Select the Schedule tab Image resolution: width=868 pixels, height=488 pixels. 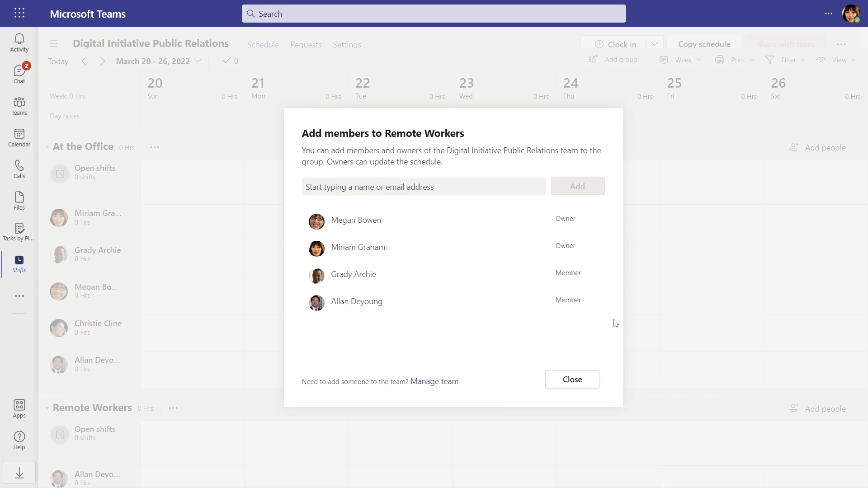263,45
